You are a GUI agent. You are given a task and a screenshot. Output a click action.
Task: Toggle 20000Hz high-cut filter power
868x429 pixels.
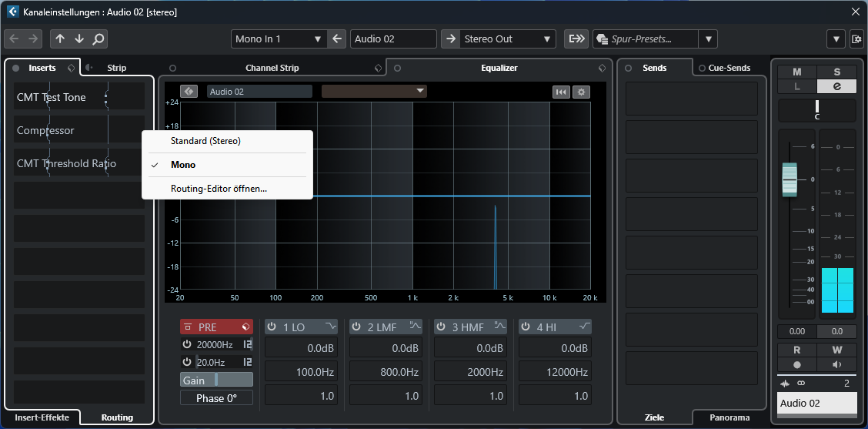187,345
